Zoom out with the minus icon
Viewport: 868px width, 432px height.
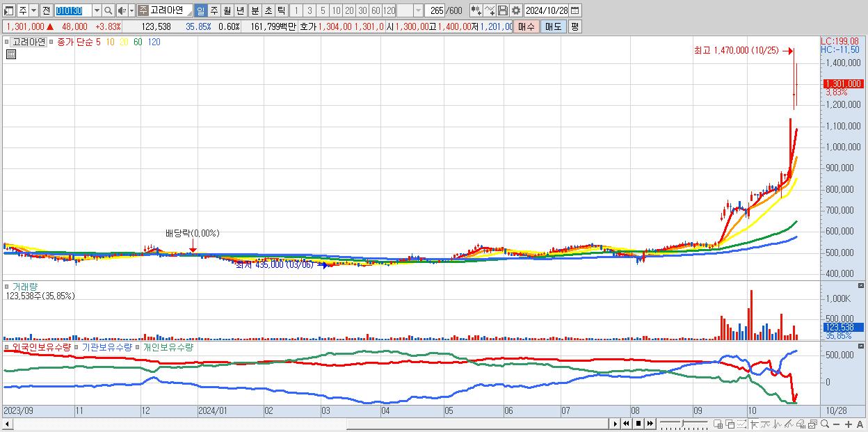pyautogui.click(x=836, y=424)
